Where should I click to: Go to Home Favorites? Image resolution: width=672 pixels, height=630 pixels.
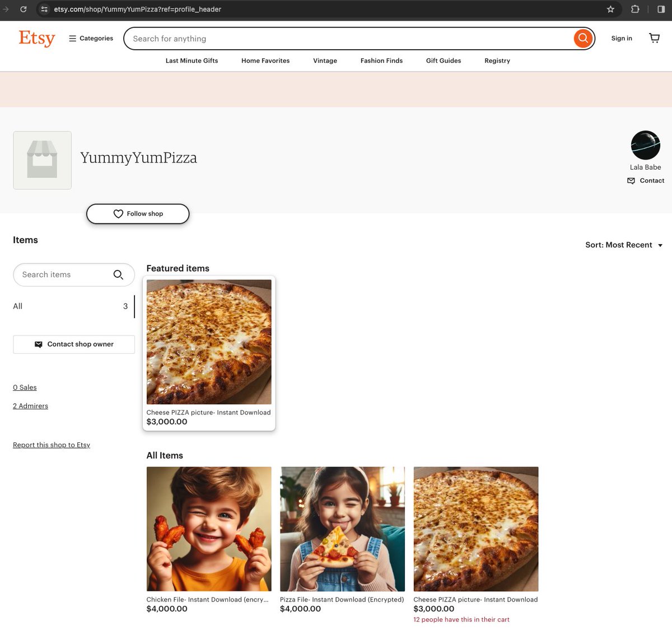(265, 60)
